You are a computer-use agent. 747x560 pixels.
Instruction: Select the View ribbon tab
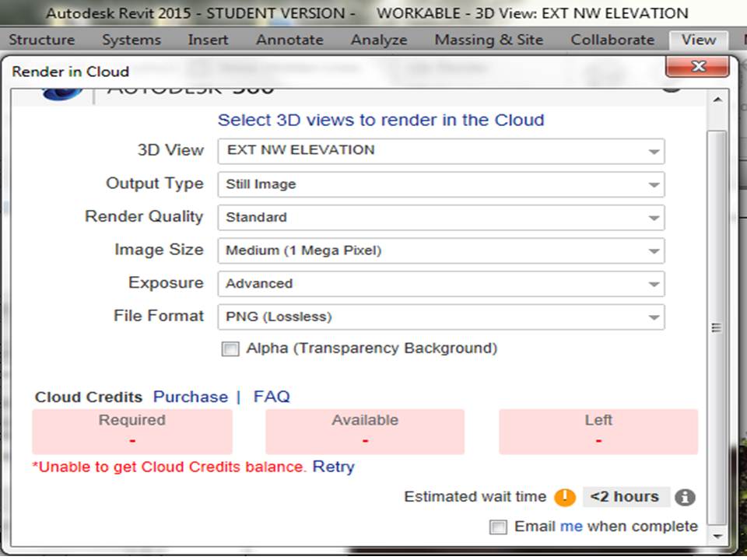click(x=699, y=40)
